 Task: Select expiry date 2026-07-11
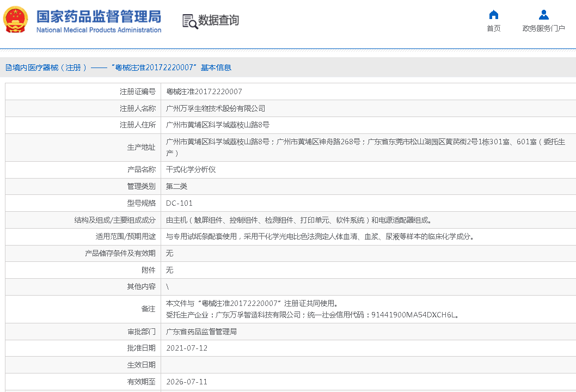pyautogui.click(x=187, y=382)
